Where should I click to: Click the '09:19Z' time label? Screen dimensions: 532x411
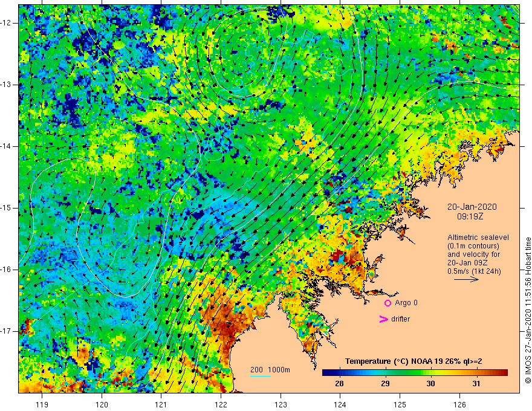click(x=470, y=216)
